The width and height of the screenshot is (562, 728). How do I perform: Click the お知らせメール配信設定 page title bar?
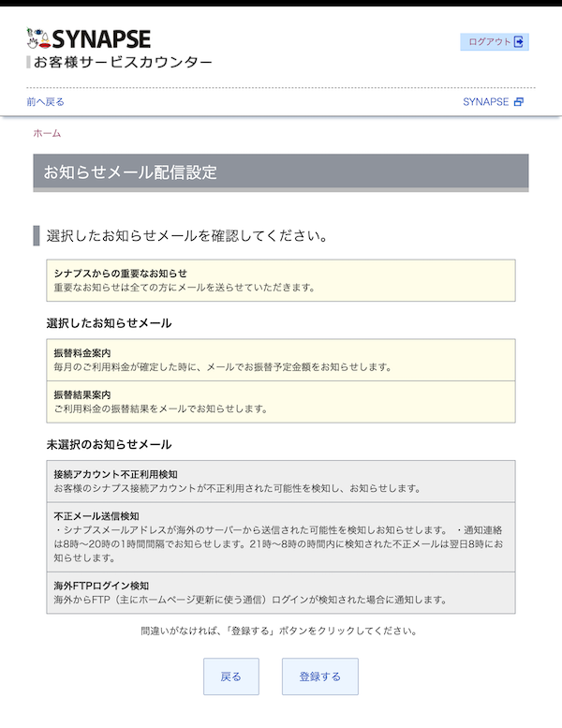click(x=280, y=172)
